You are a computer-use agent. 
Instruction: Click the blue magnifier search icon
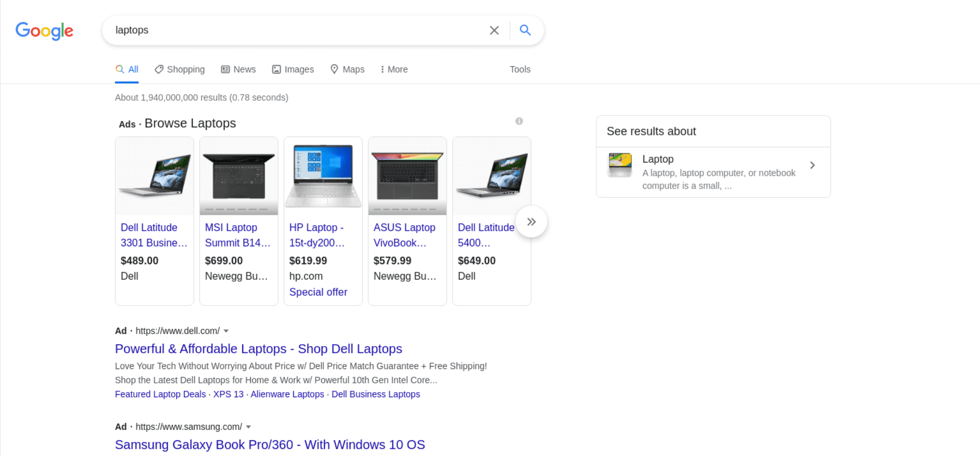click(x=525, y=30)
